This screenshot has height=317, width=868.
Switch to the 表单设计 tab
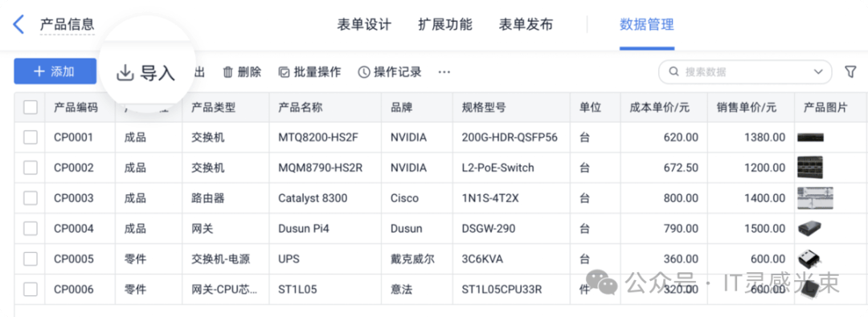(x=364, y=25)
